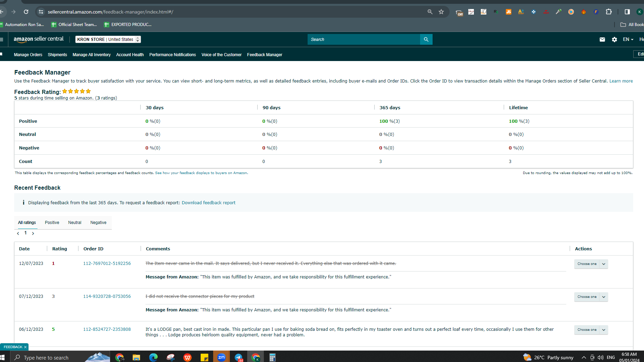This screenshot has height=362, width=644.
Task: Click the browser address bar URL
Action: [x=110, y=12]
